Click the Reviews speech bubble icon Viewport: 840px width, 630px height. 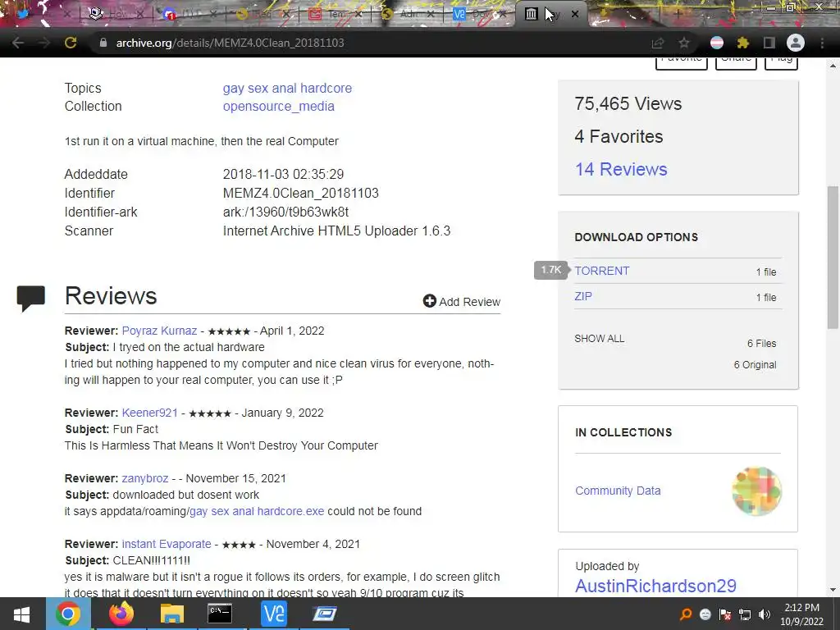30,299
